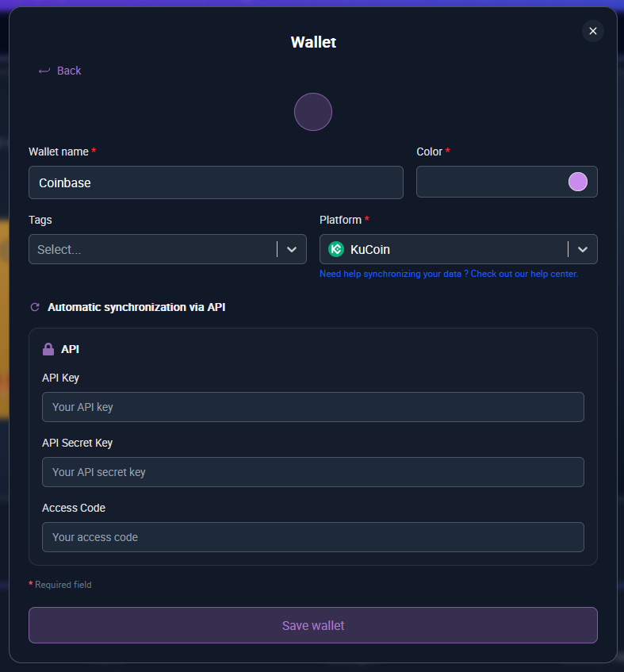
Task: Click the Back arrow link
Action: click(60, 71)
